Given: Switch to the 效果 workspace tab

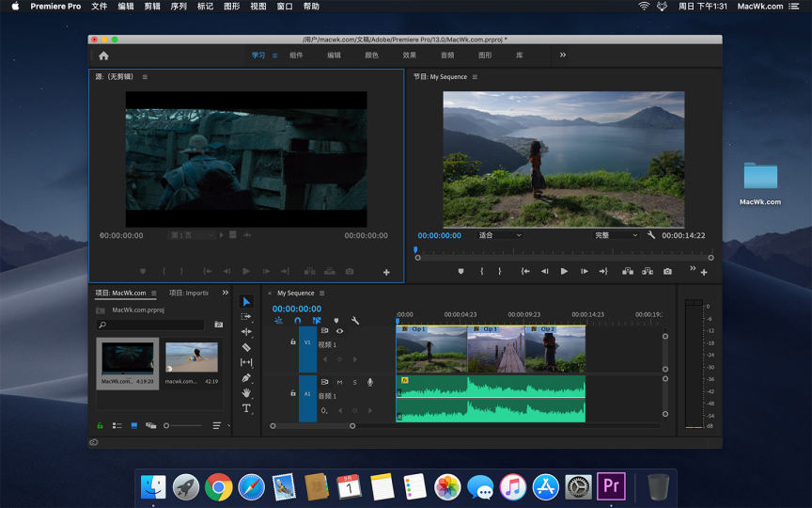Looking at the screenshot, I should tap(410, 56).
